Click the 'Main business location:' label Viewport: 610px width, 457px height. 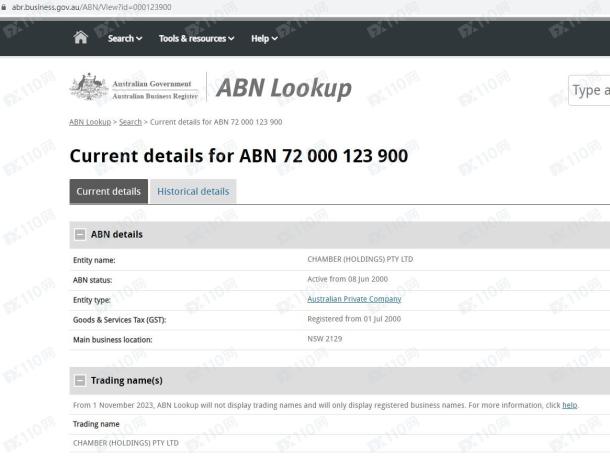coord(113,340)
